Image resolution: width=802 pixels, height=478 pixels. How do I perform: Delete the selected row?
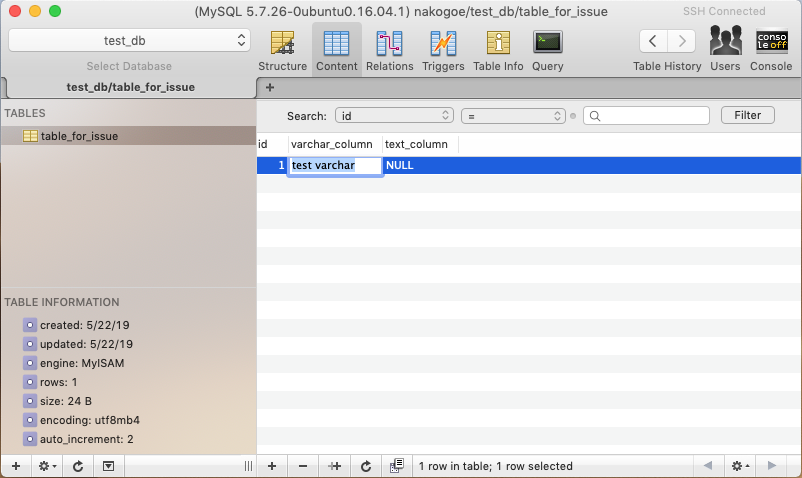click(x=303, y=466)
